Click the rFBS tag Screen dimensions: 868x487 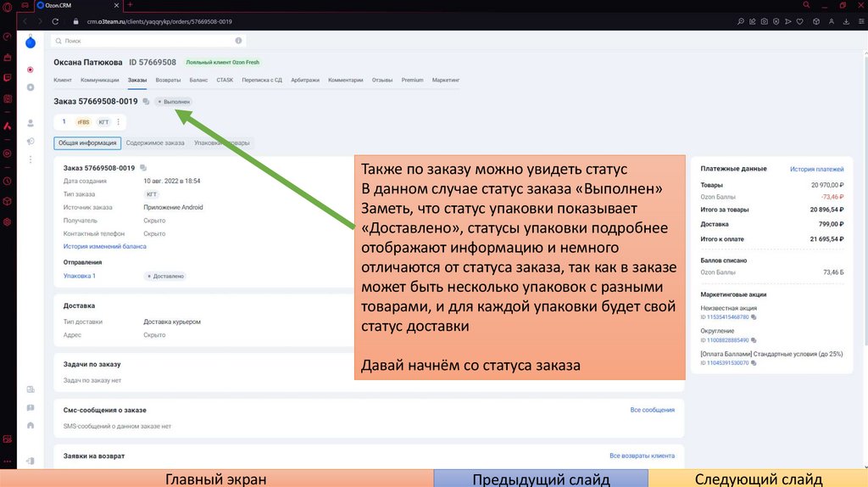[83, 122]
